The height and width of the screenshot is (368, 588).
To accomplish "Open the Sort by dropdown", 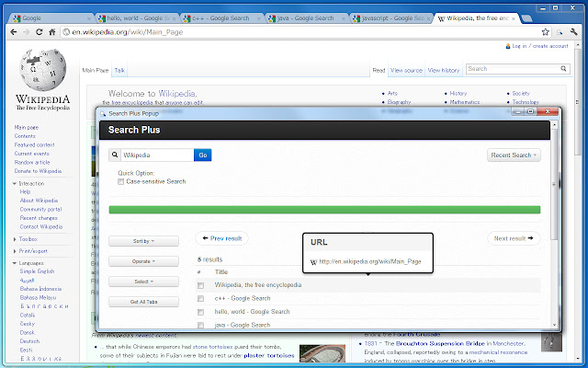I will pyautogui.click(x=143, y=241).
